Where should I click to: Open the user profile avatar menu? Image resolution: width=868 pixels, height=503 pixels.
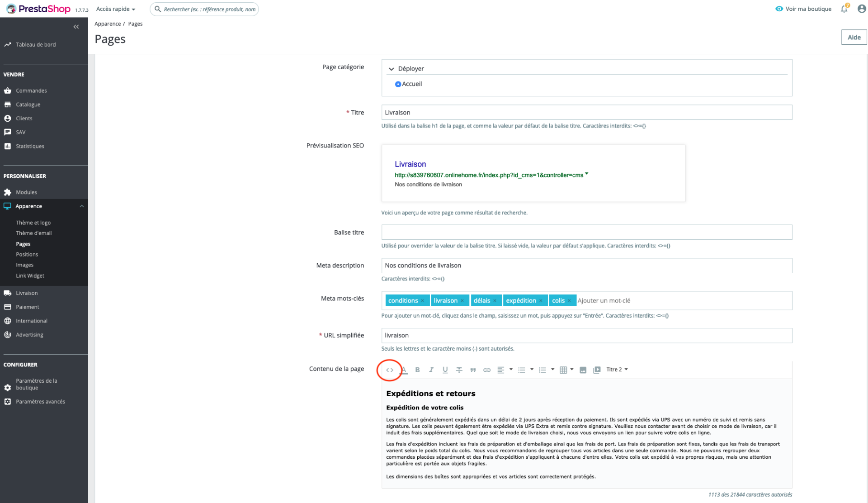tap(862, 9)
